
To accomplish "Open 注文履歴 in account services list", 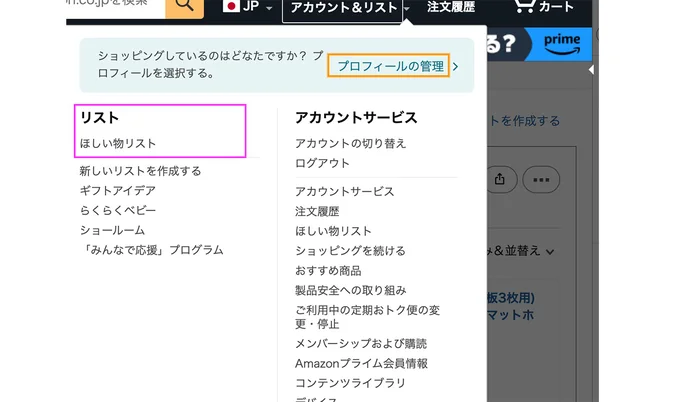I will [317, 212].
